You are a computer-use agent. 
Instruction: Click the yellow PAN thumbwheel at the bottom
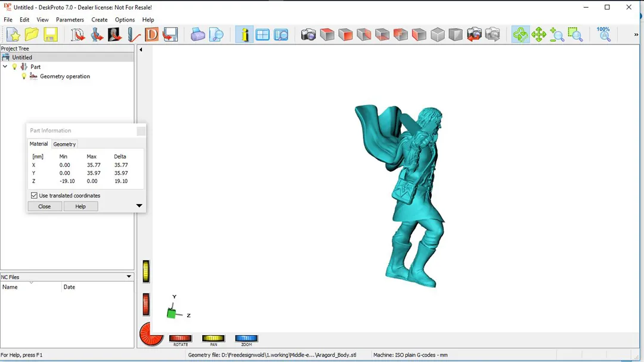[213, 339]
